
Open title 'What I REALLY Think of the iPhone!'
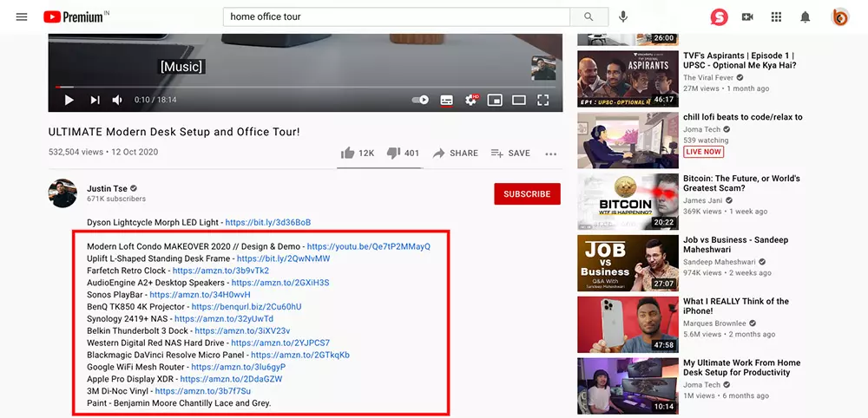(736, 306)
